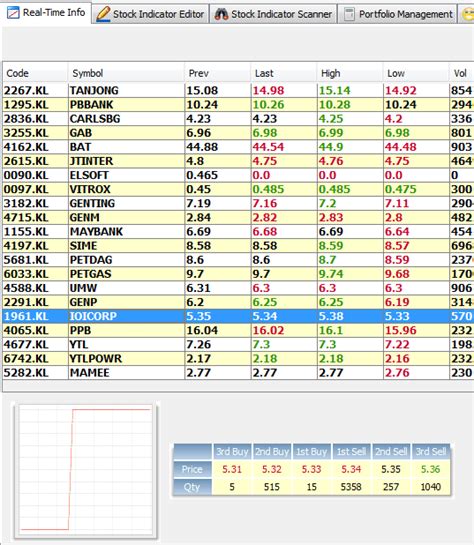Click the 1st Sell depth header
This screenshot has height=545, width=474.
tap(351, 452)
